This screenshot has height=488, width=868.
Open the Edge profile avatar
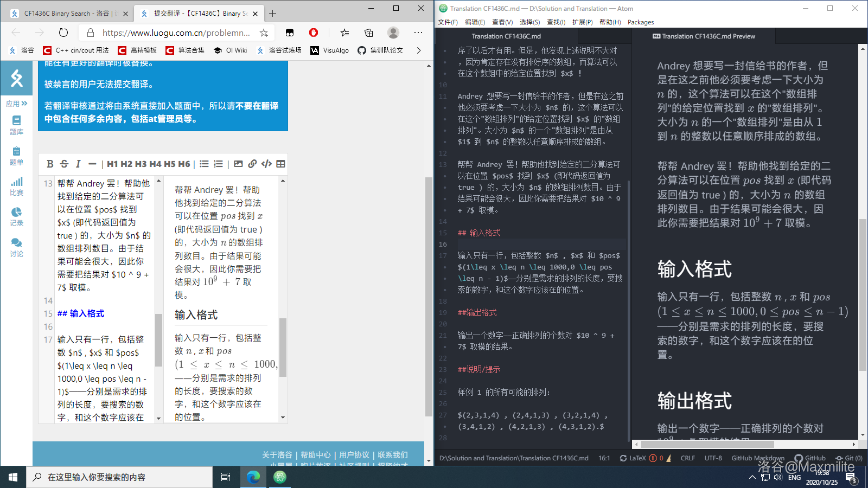pyautogui.click(x=393, y=33)
